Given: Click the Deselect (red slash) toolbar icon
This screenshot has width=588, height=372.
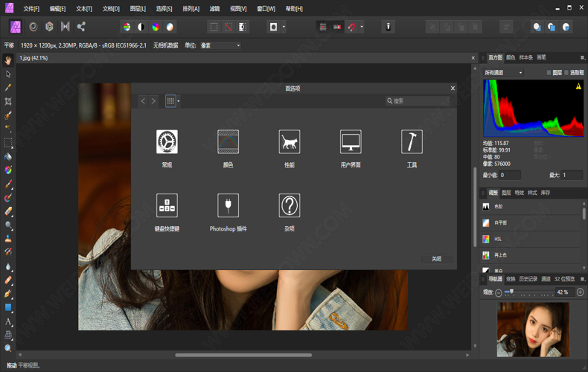Looking at the screenshot, I should click(228, 27).
